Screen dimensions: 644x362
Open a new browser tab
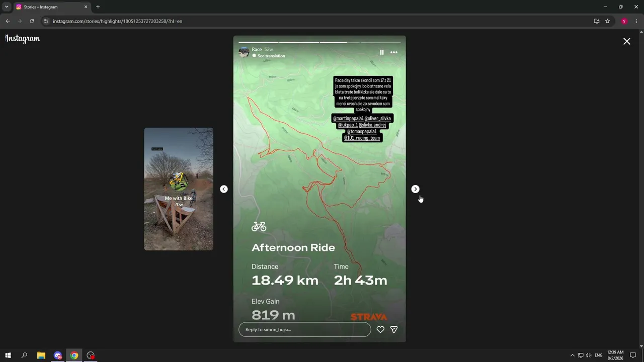[98, 7]
